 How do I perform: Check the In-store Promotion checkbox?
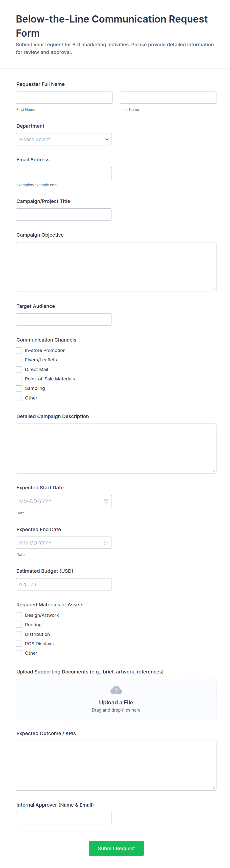click(x=19, y=350)
